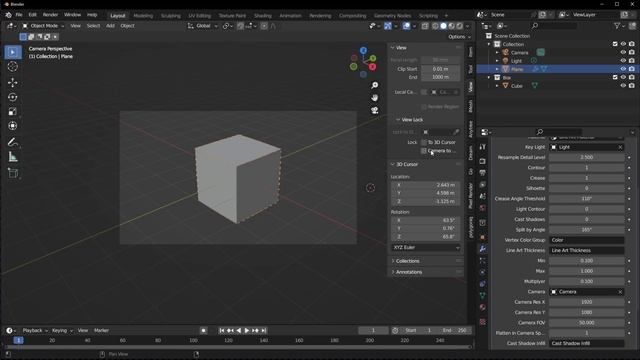This screenshot has height=360, width=640.
Task: Clear the Key Light object field
Action: point(620,147)
